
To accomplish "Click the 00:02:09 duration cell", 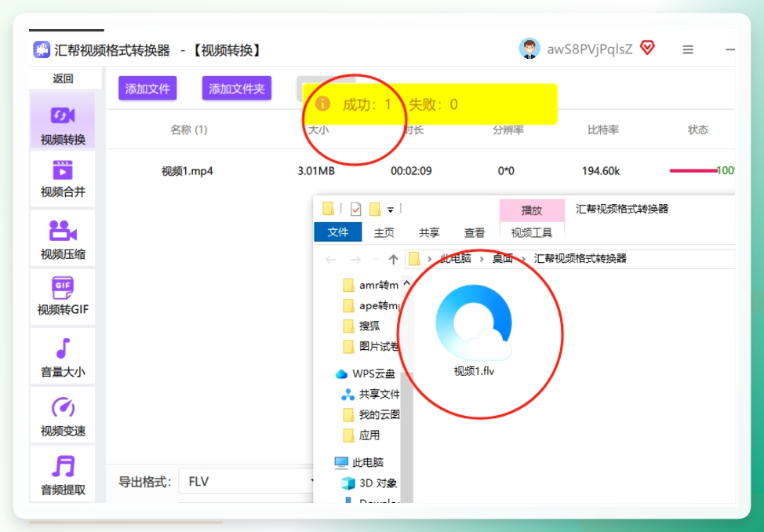I will click(411, 171).
